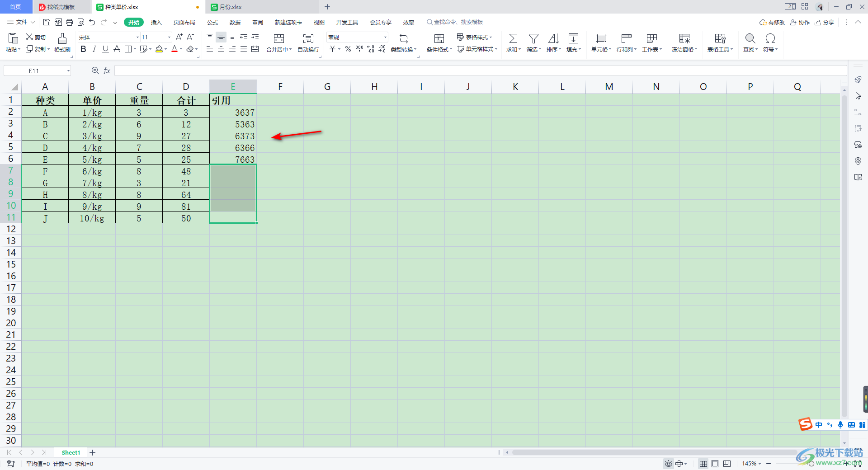
Task: Open the Table Style (表格样式) dropdown
Action: [x=474, y=37]
